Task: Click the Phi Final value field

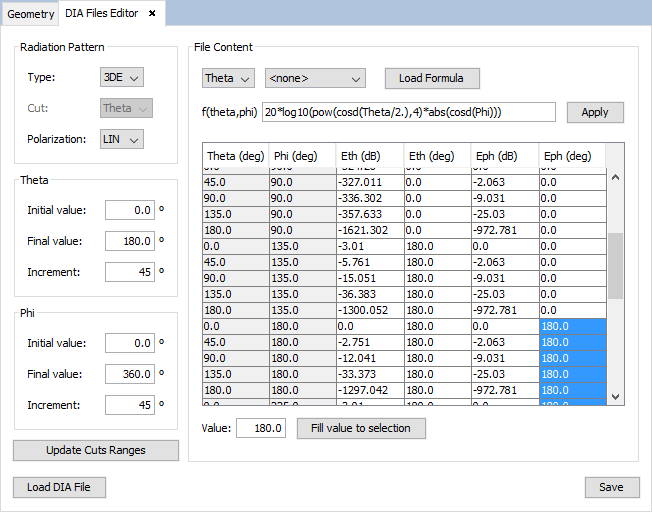Action: [x=129, y=374]
